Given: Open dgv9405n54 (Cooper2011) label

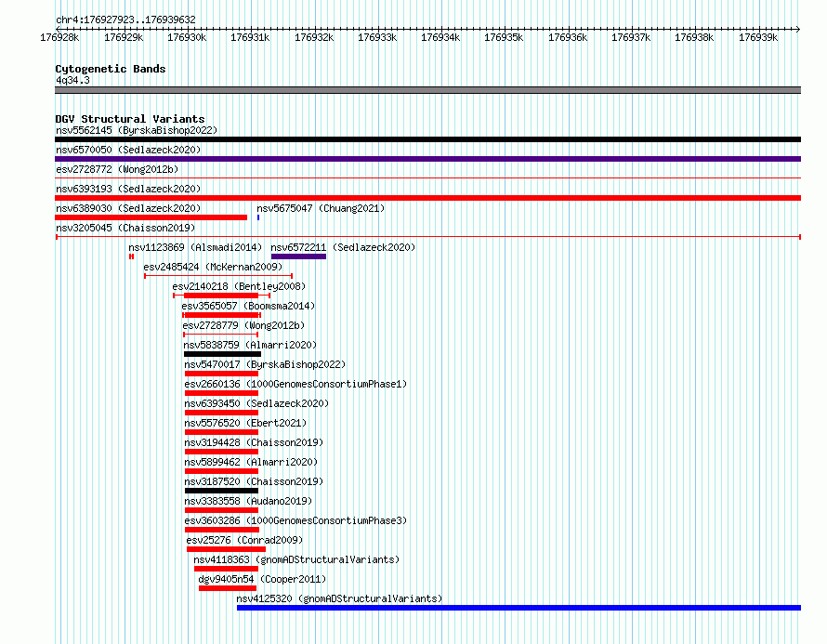Looking at the screenshot, I should (262, 579).
